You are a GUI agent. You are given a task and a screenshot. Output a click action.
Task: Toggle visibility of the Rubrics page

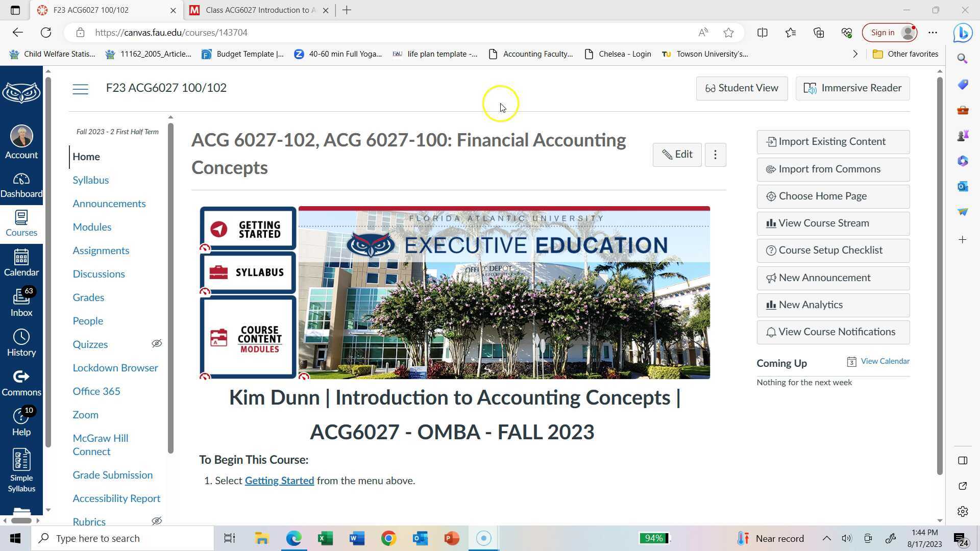[157, 521]
